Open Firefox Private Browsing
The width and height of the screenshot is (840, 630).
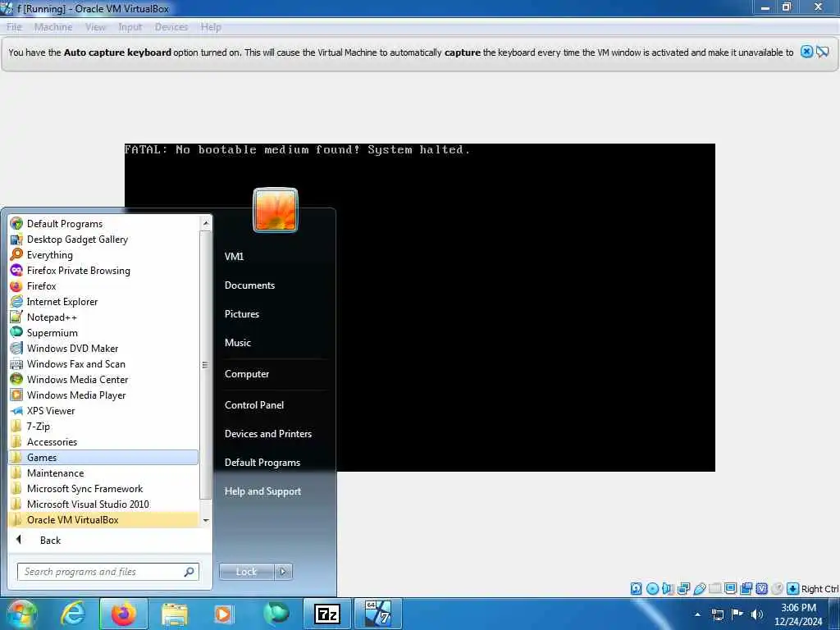click(103, 270)
